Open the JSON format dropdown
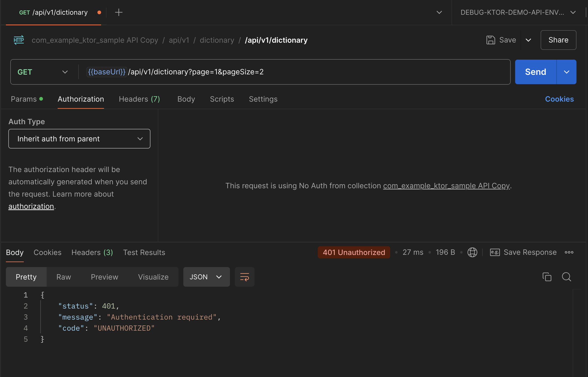Viewport: 588px width, 377px height. tap(206, 277)
